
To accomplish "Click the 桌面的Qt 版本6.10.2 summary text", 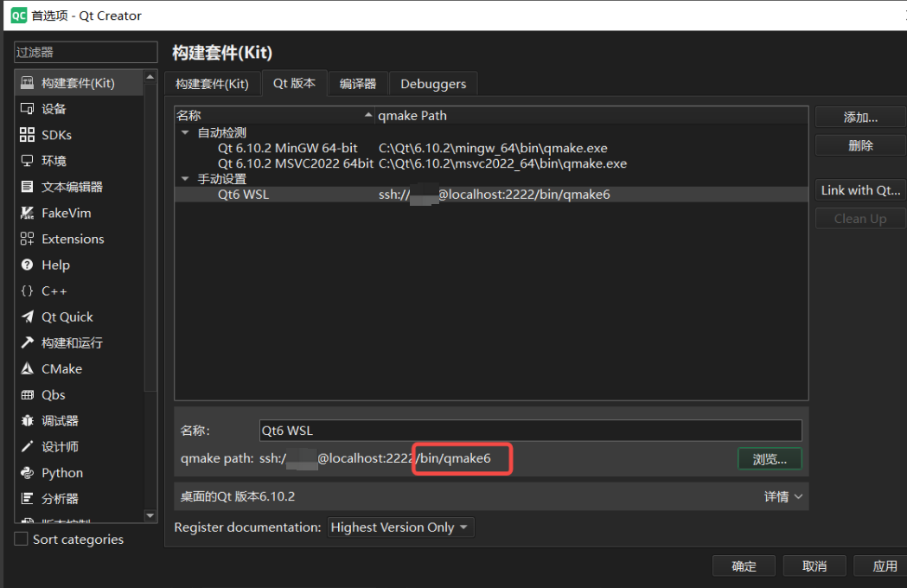I will coord(238,496).
